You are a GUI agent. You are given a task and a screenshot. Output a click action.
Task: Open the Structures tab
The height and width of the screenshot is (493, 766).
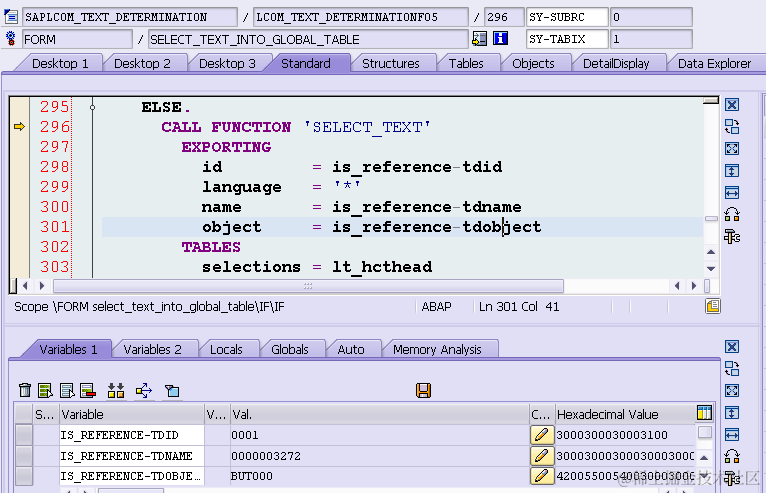pos(390,64)
